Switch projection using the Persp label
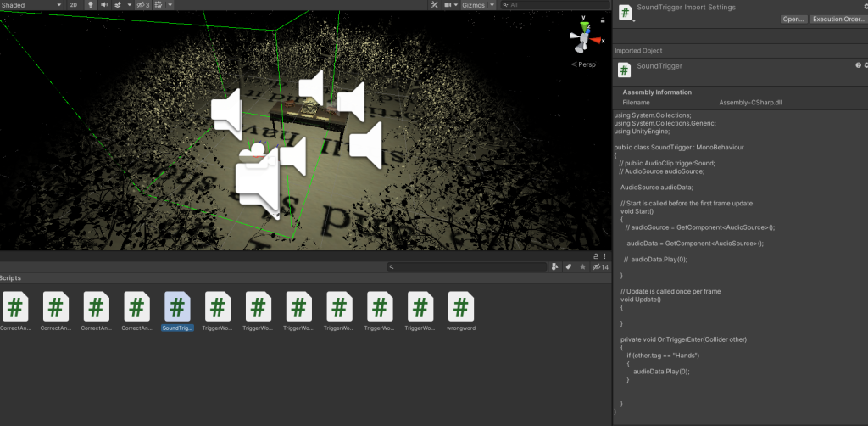Screen dimensions: 868x426 pos(586,64)
